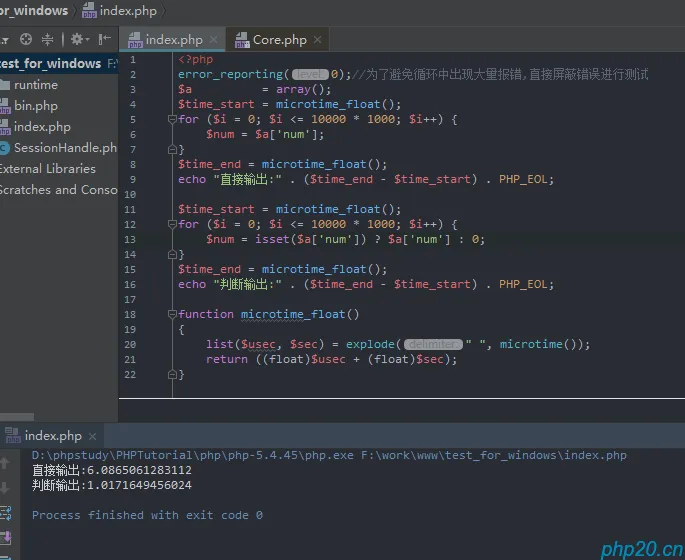Click fold end marker at line 14

pyautogui.click(x=172, y=254)
